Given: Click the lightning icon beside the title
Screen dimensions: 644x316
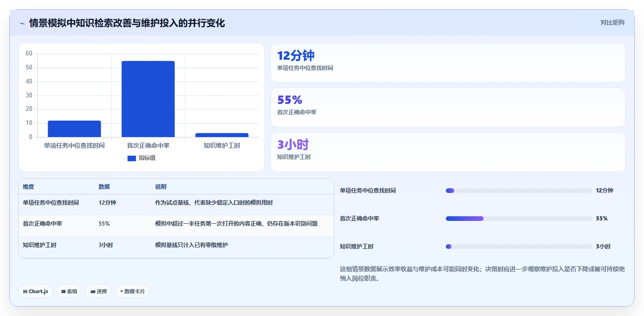Looking at the screenshot, I should coord(22,23).
